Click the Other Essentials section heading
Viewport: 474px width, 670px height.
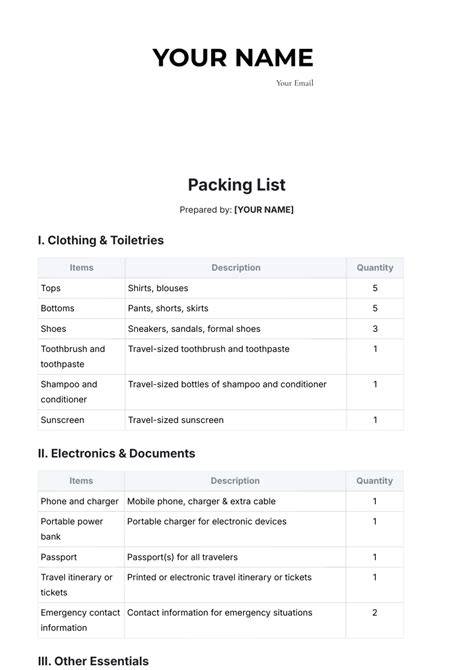93,661
